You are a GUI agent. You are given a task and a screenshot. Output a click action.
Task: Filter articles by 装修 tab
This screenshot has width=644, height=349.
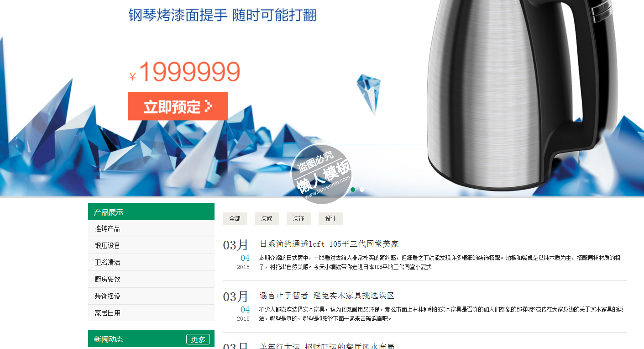267,218
